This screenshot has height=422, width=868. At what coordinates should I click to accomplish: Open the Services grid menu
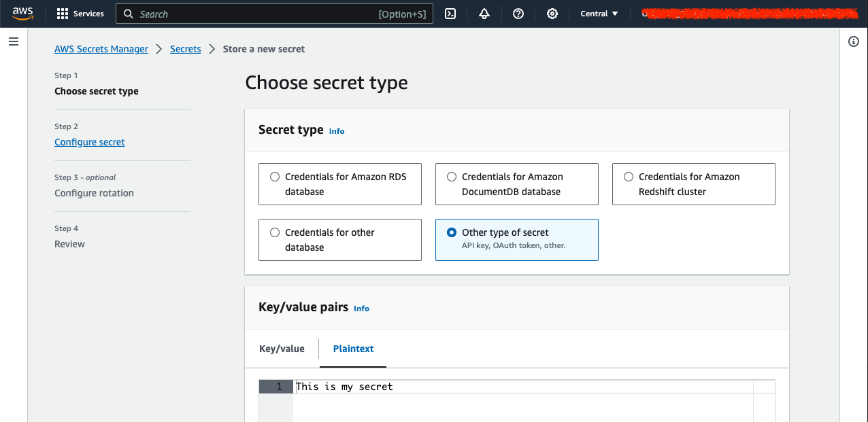pyautogui.click(x=80, y=14)
